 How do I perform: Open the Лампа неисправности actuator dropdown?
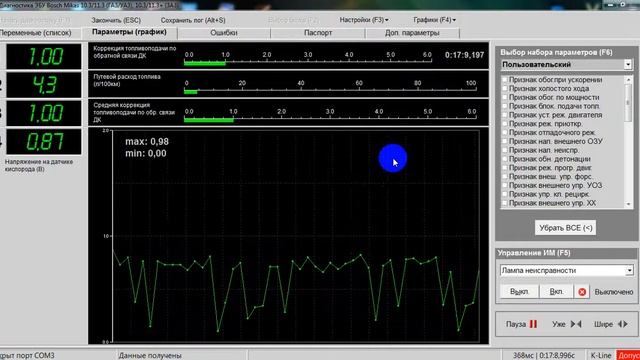click(x=629, y=270)
